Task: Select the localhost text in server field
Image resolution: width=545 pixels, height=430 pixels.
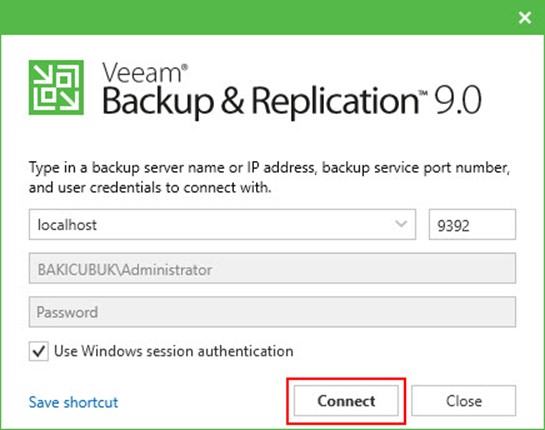Action: tap(67, 225)
